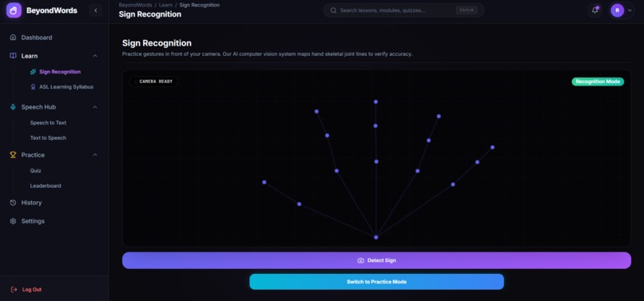Image resolution: width=644 pixels, height=301 pixels.
Task: Click the BeyondWords hand logo icon
Action: 14,10
